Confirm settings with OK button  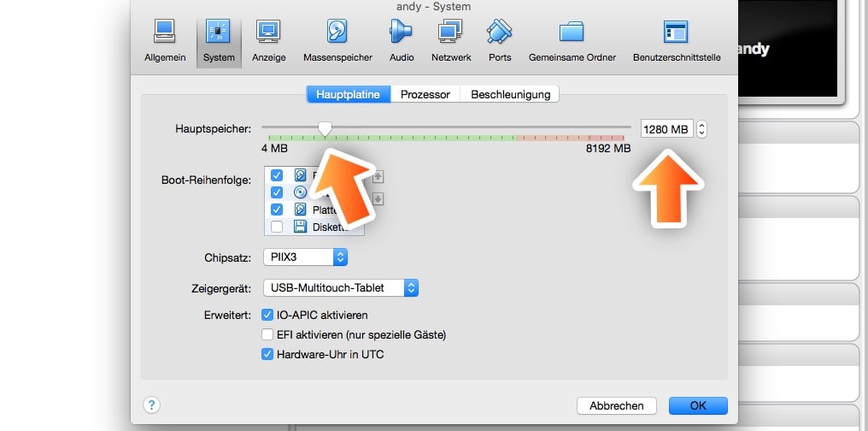point(698,405)
